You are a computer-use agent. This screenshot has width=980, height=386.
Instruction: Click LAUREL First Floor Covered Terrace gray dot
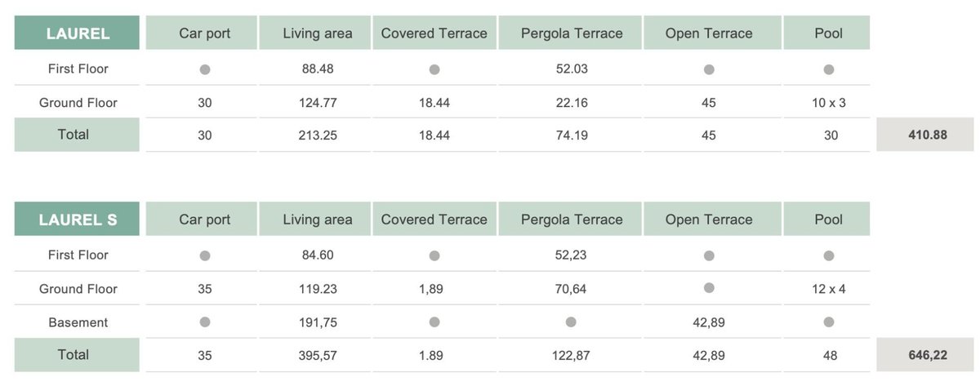coord(434,69)
